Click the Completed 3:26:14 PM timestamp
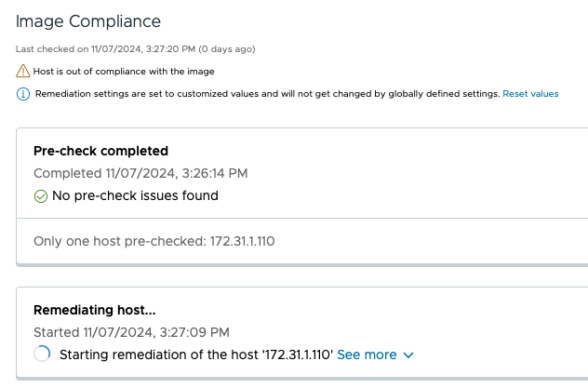This screenshot has width=588, height=388. [140, 173]
